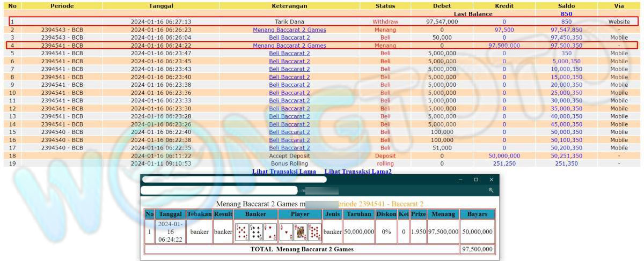Screen dimensions: 644x261
Task: Open Menang Baccarat 2 Games link in row 4
Action: [289, 46]
